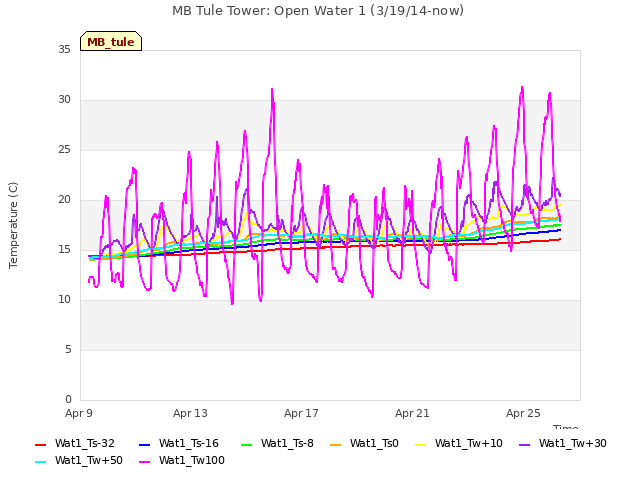Click the 15 y-axis tick label
The height and width of the screenshot is (480, 640).
point(64,249)
